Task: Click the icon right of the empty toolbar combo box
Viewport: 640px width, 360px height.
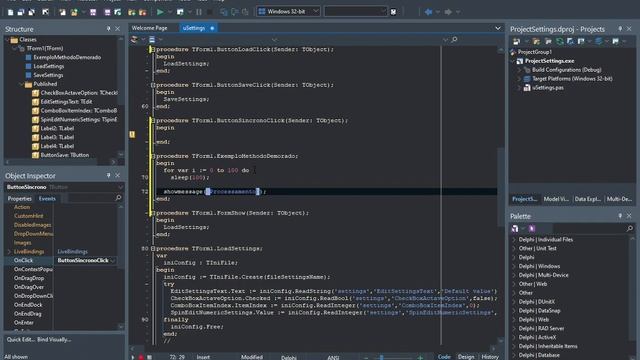Action: [x=393, y=12]
